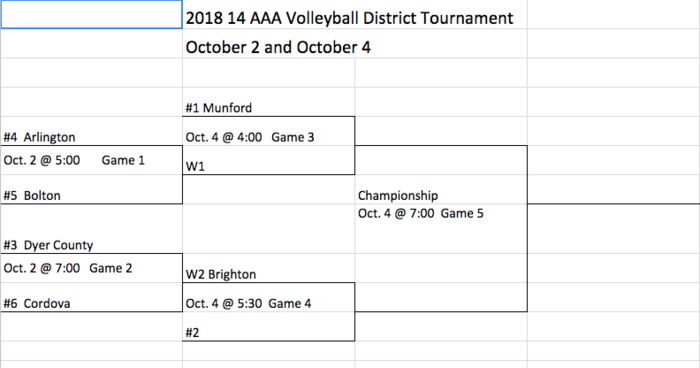The height and width of the screenshot is (368, 700).
Task: Select the empty cell below #6 Cordova
Action: [x=92, y=326]
